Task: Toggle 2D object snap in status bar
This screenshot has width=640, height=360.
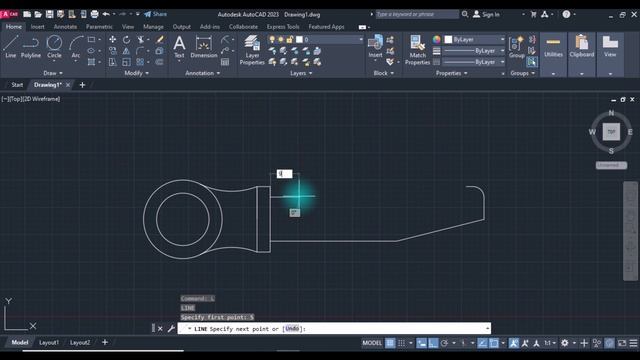Action: (x=493, y=343)
